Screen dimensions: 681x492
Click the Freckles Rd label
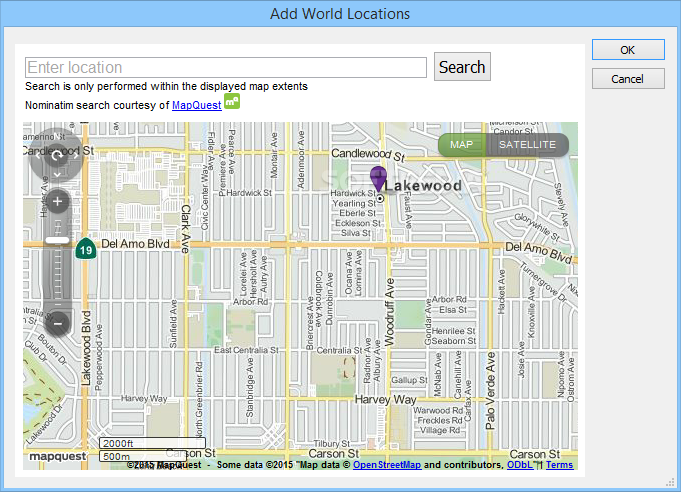pyautogui.click(x=440, y=420)
